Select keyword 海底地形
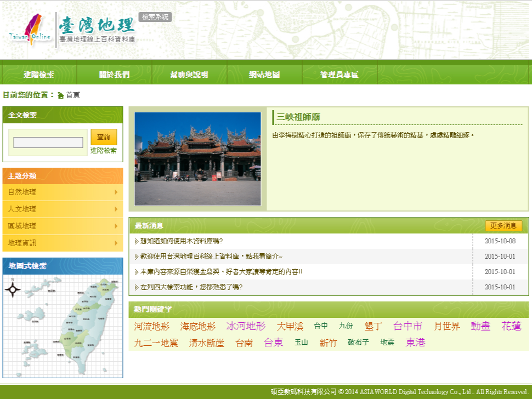 click(x=198, y=327)
